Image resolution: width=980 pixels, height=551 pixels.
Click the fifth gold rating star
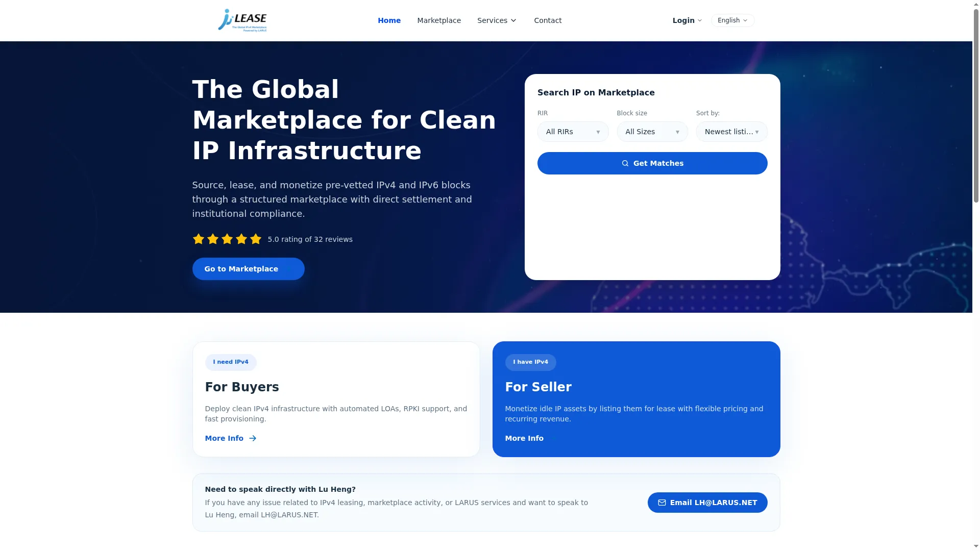tap(256, 239)
